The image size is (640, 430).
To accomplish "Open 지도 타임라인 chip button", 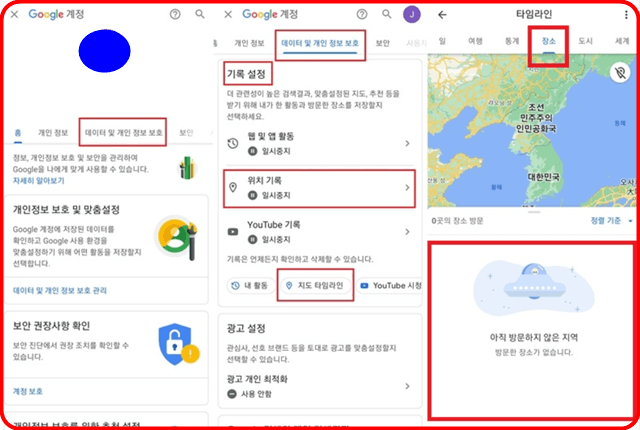I will 315,286.
